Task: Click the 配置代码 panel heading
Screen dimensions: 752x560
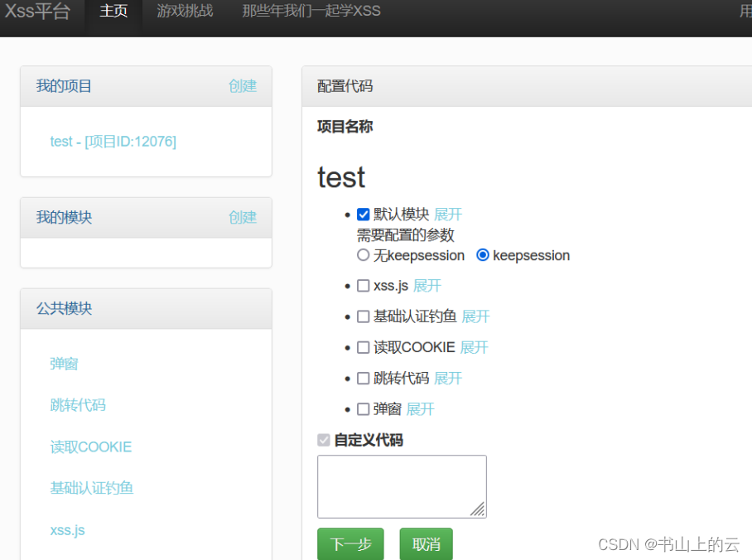Action: pyautogui.click(x=345, y=86)
